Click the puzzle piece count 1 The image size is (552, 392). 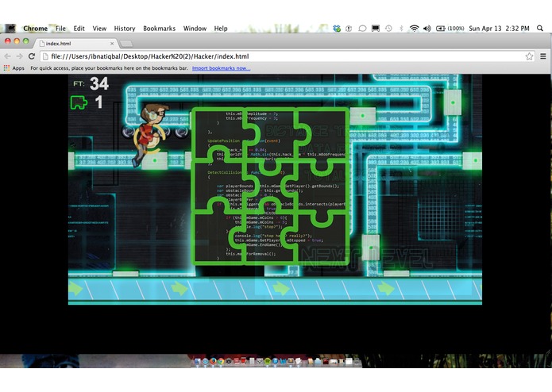[x=98, y=102]
